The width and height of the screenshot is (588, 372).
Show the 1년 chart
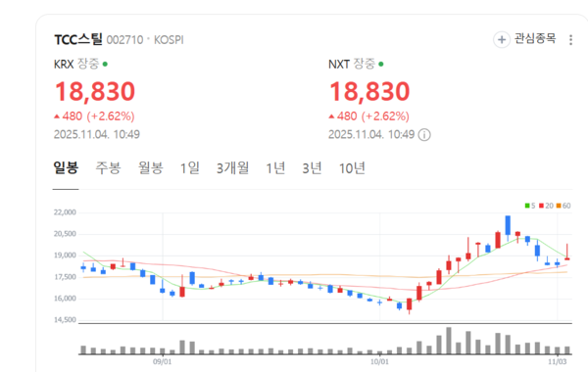coord(275,167)
